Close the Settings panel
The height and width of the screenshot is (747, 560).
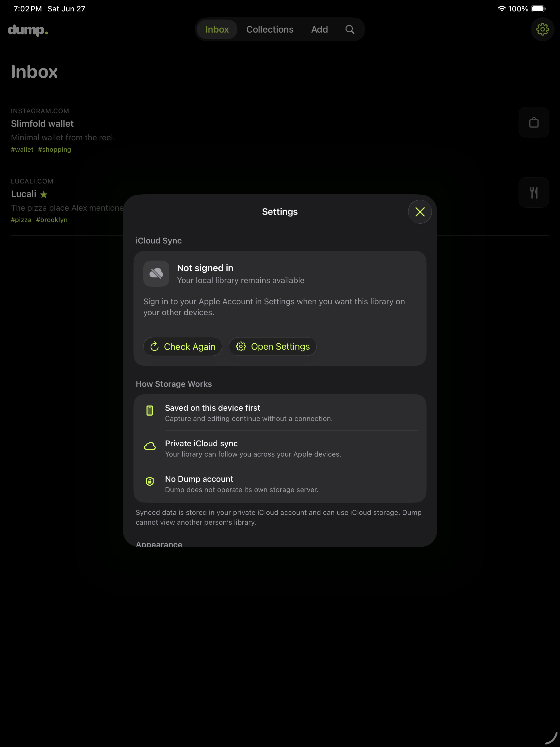[x=419, y=212]
